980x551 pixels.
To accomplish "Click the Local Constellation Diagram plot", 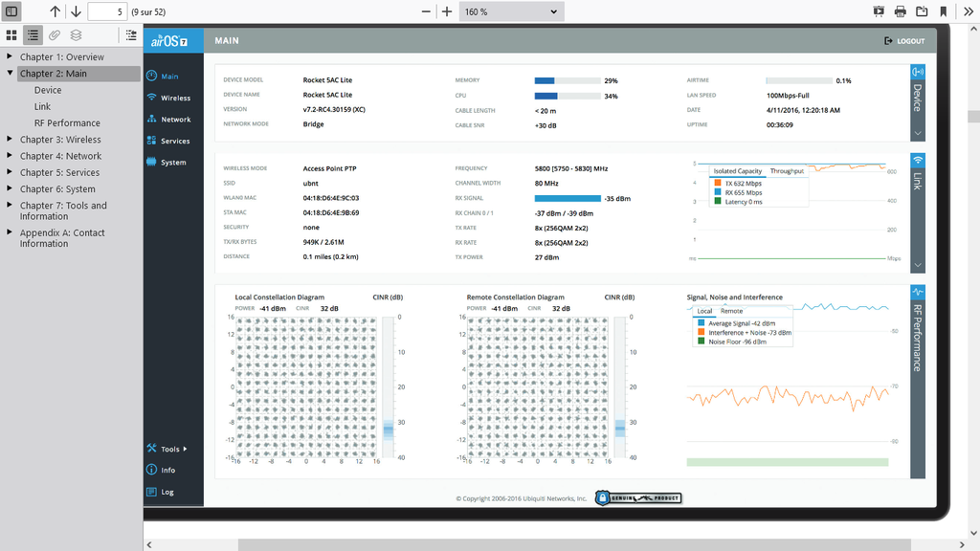I will pyautogui.click(x=306, y=387).
